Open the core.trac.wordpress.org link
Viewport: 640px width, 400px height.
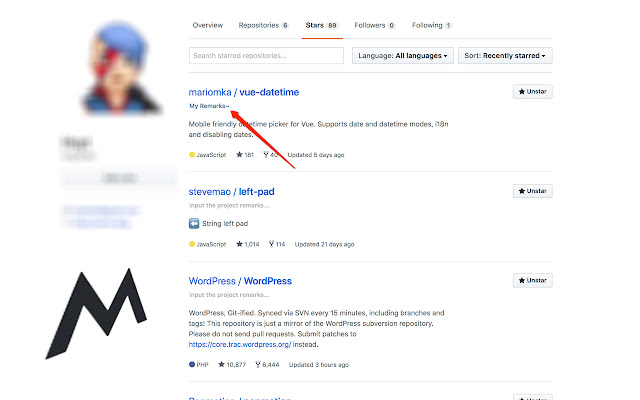240,344
